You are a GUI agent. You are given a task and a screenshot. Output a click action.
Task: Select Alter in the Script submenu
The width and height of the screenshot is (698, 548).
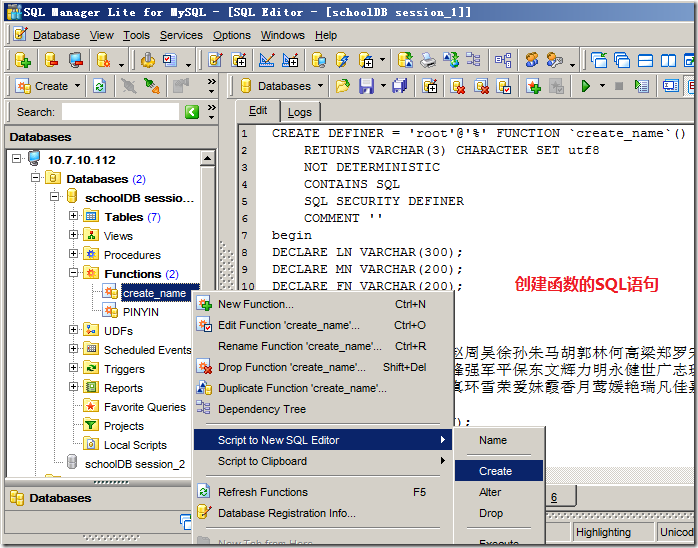(499, 492)
